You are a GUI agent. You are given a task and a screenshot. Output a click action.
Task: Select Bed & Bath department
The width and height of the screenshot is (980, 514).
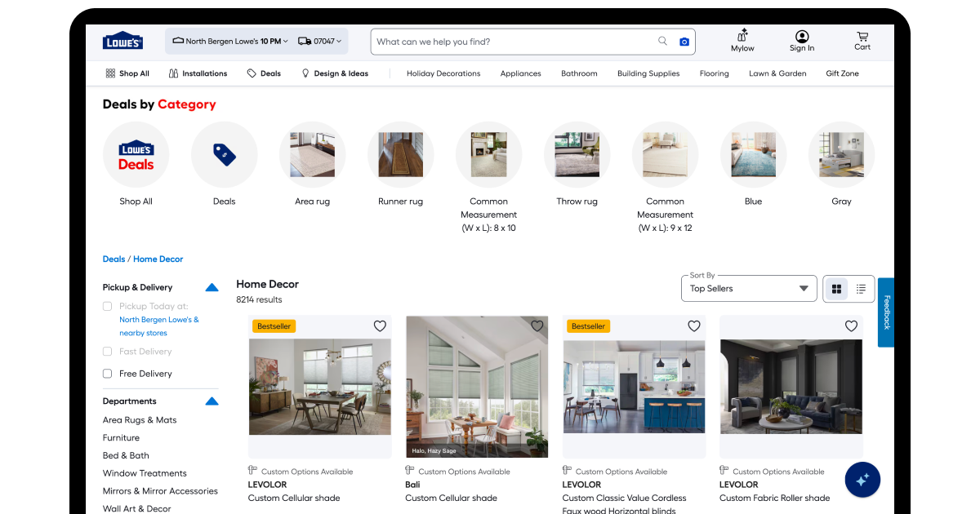point(126,456)
